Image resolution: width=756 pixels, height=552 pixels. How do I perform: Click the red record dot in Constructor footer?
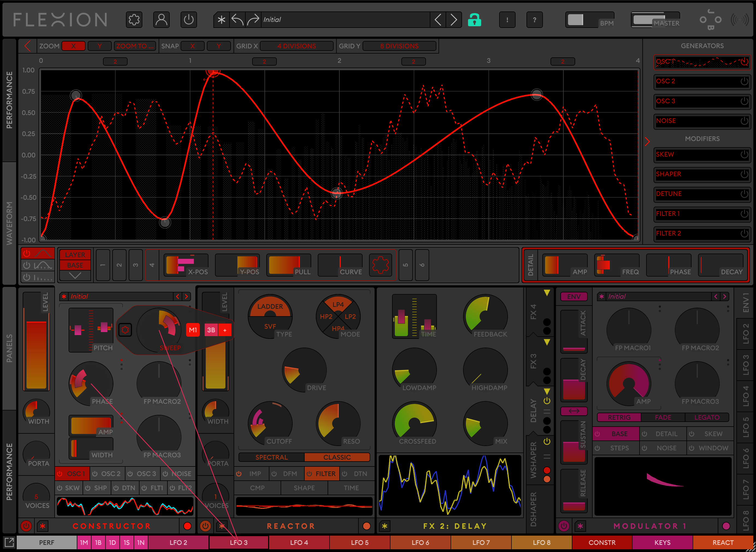[187, 526]
